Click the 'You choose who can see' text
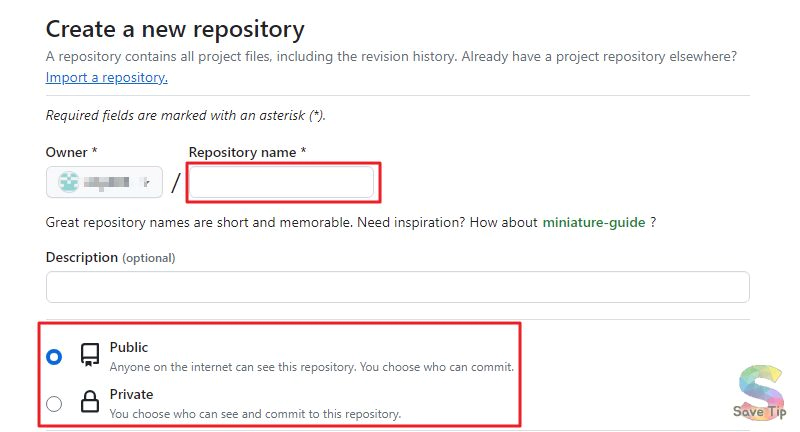This screenshot has height=432, width=800. pos(255,414)
